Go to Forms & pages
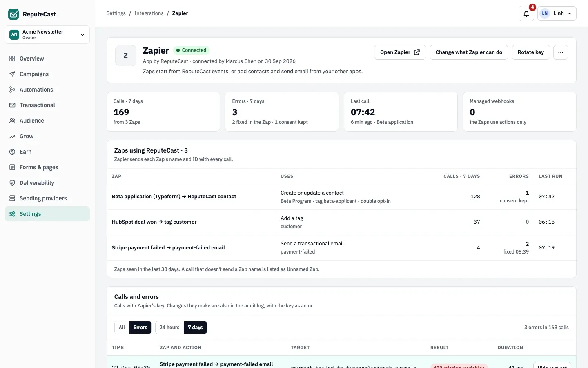The height and width of the screenshot is (368, 588). pyautogui.click(x=47, y=167)
